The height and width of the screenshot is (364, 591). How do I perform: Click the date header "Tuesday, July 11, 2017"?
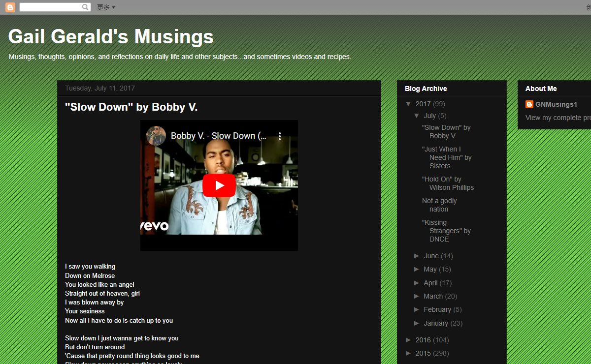[x=100, y=88]
